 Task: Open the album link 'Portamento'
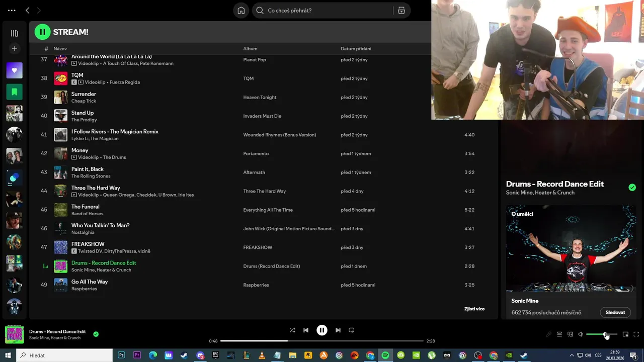(x=256, y=153)
